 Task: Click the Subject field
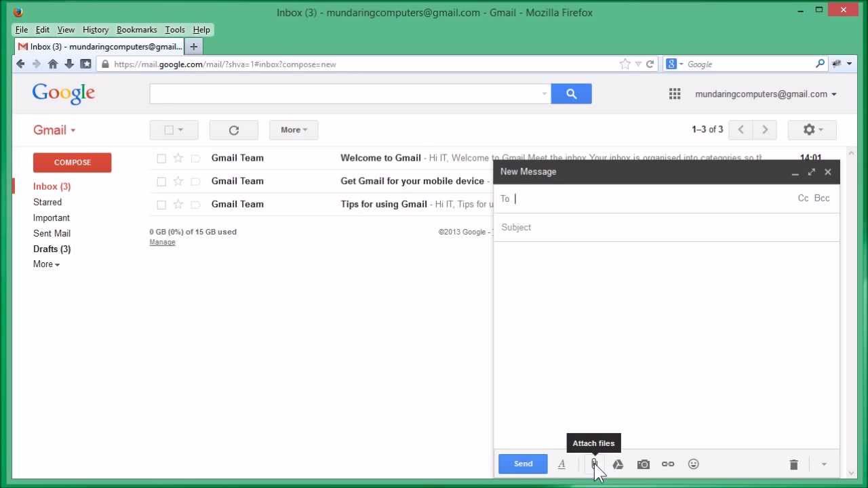click(x=668, y=228)
